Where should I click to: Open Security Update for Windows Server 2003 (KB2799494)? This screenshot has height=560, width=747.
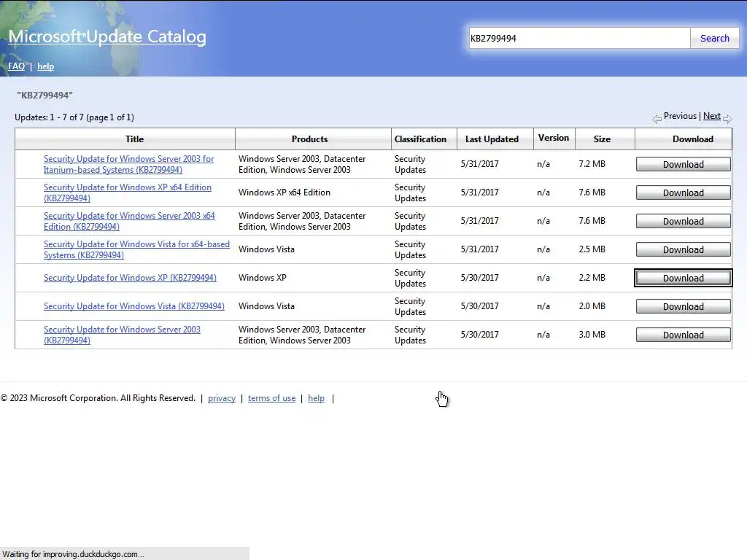point(122,335)
